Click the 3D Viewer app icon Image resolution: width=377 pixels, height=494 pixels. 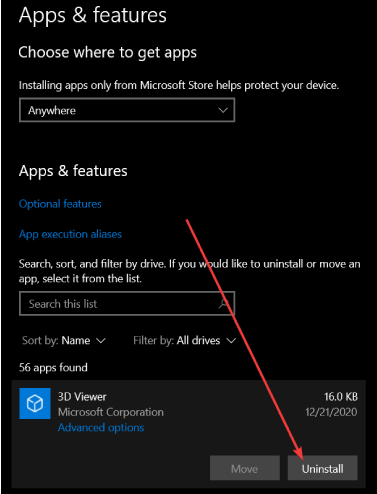(35, 403)
